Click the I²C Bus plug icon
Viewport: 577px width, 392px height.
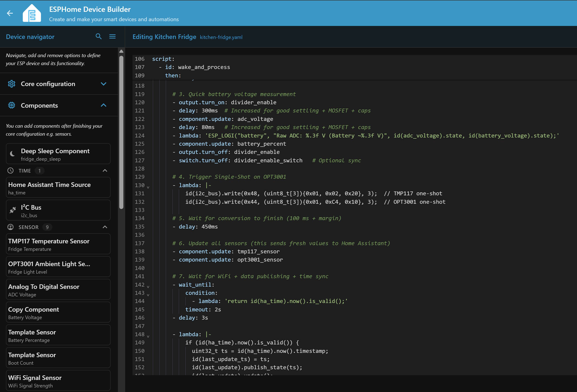click(x=13, y=210)
